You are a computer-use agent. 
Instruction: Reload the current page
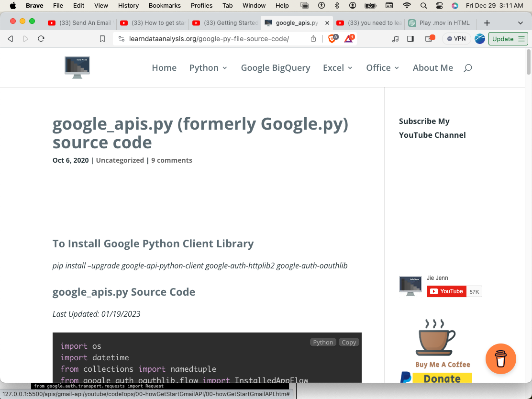click(41, 39)
